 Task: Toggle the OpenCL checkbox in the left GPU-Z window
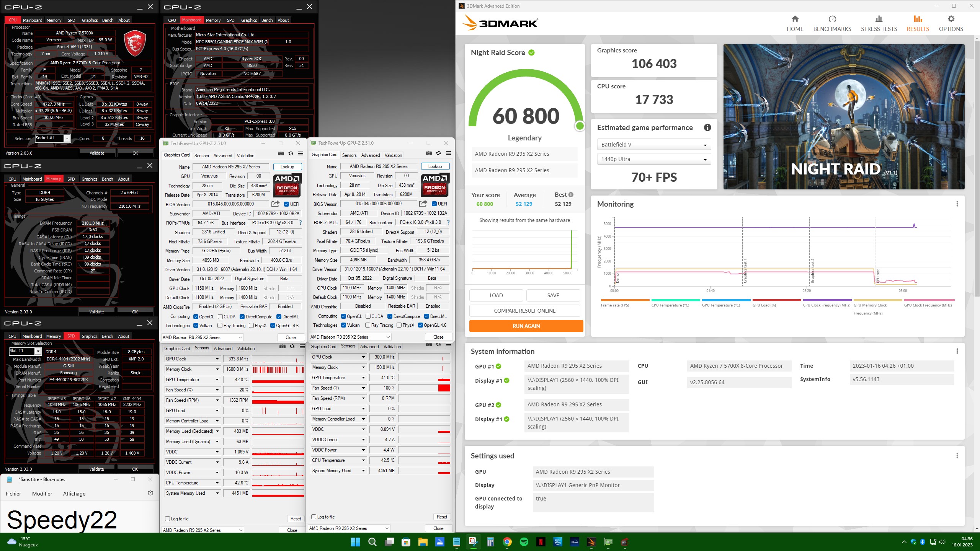[196, 317]
